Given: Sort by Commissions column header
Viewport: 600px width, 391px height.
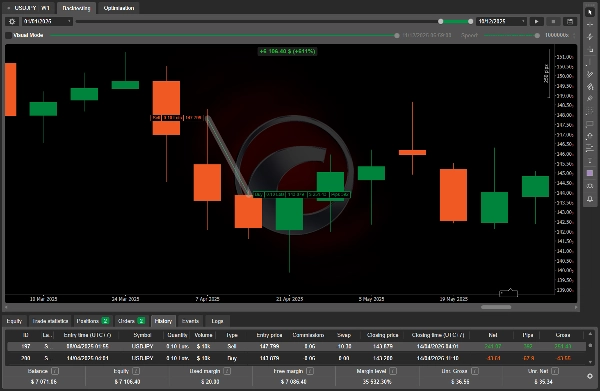Looking at the screenshot, I should [308, 335].
